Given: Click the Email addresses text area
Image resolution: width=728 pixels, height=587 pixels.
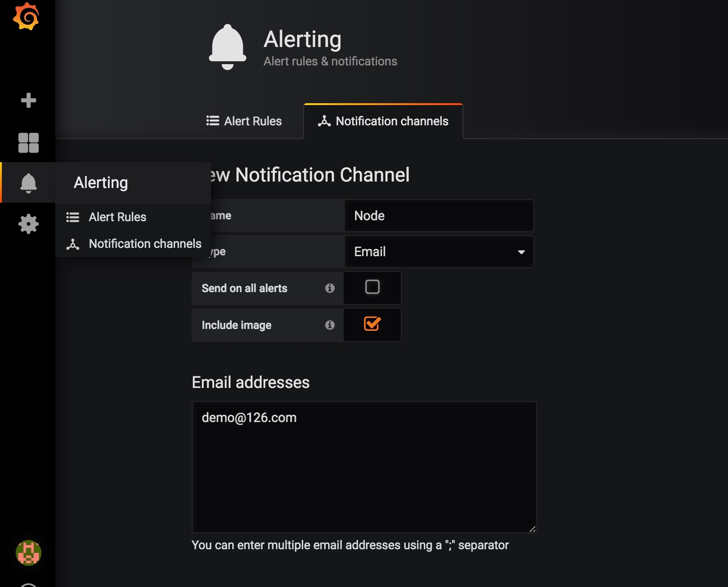Looking at the screenshot, I should (364, 467).
